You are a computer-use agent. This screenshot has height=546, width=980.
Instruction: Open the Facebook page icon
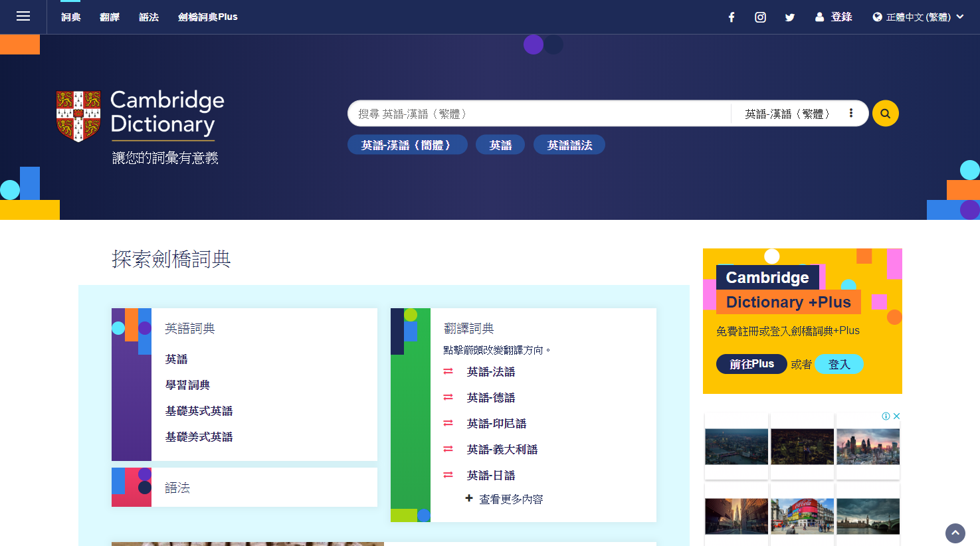point(732,17)
